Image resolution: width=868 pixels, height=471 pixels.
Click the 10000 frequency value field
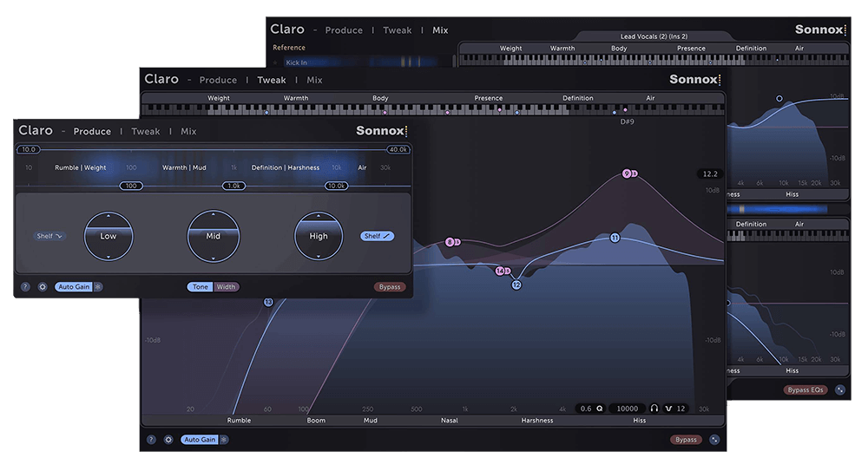(628, 409)
